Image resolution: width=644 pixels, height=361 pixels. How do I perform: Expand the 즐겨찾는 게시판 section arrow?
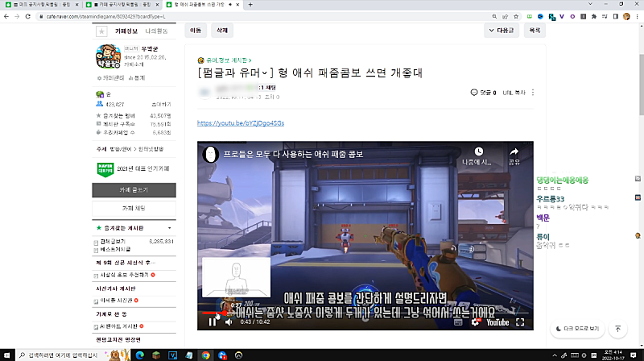point(170,228)
